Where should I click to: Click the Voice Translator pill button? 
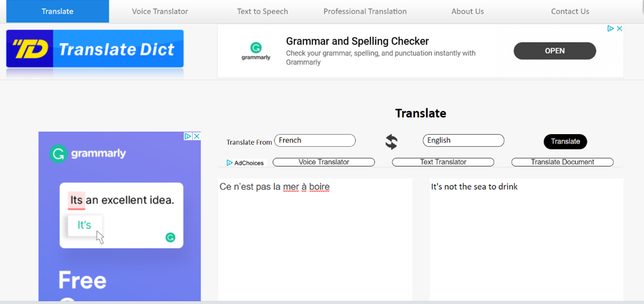tap(324, 162)
